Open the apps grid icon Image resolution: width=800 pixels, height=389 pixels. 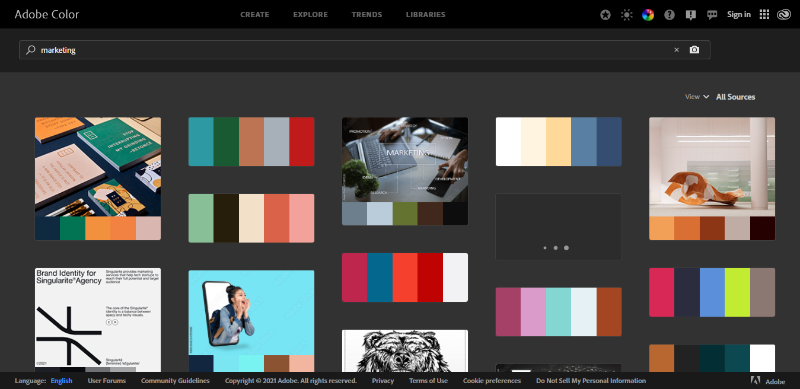(764, 15)
